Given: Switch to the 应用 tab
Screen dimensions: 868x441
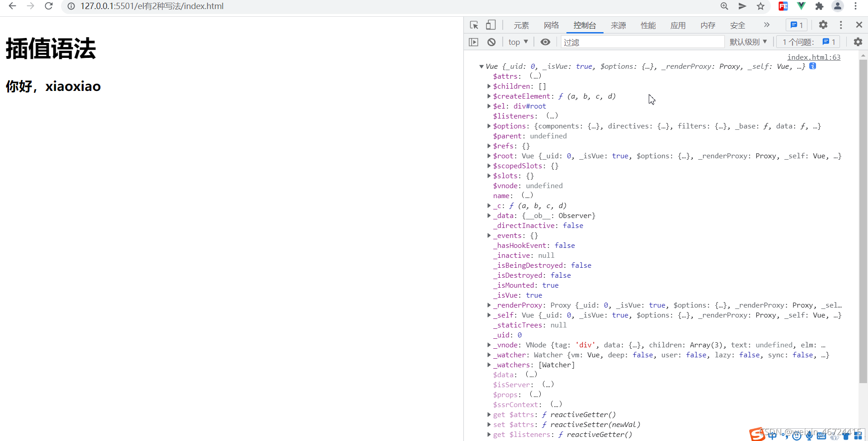Looking at the screenshot, I should point(678,25).
